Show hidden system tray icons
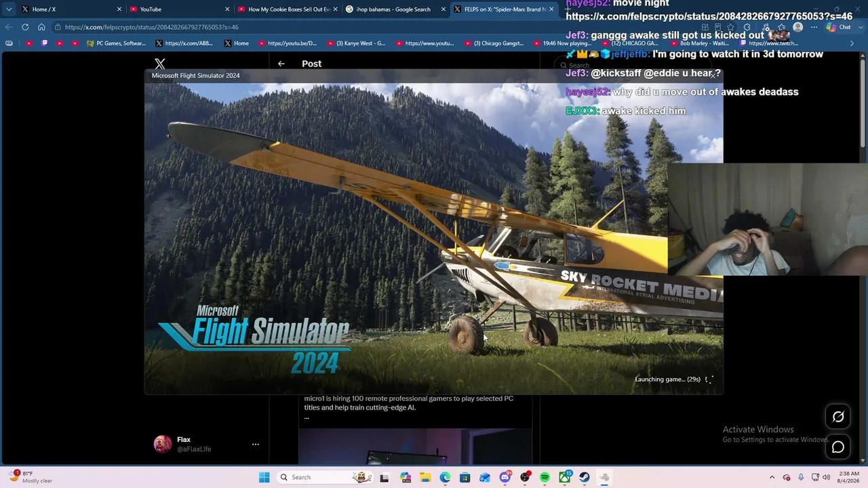The height and width of the screenshot is (488, 868). tap(772, 477)
